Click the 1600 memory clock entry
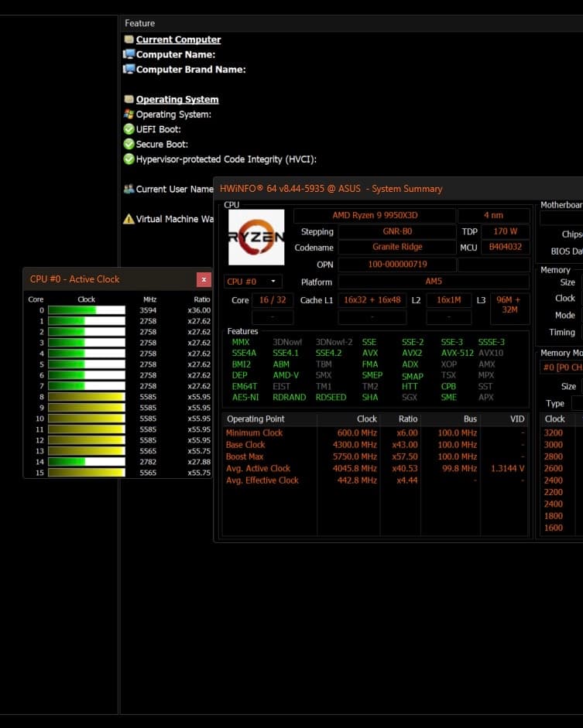 pos(554,528)
